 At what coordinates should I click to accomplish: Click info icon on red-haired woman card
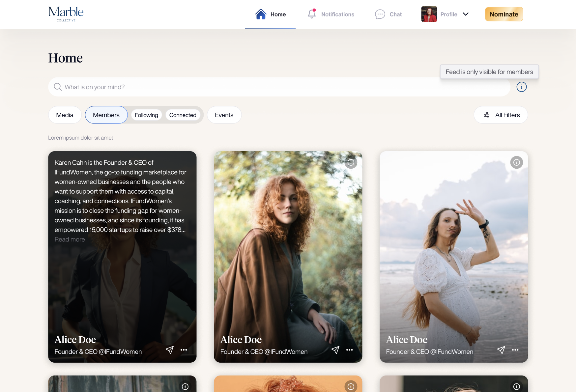coord(351,162)
